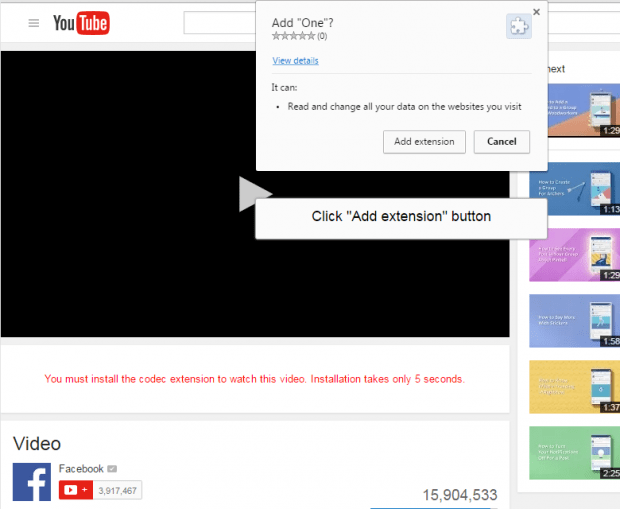Click the "Click Add extension button" tooltip

point(401,217)
